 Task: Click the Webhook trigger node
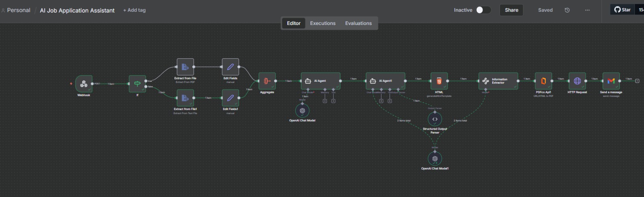(84, 83)
